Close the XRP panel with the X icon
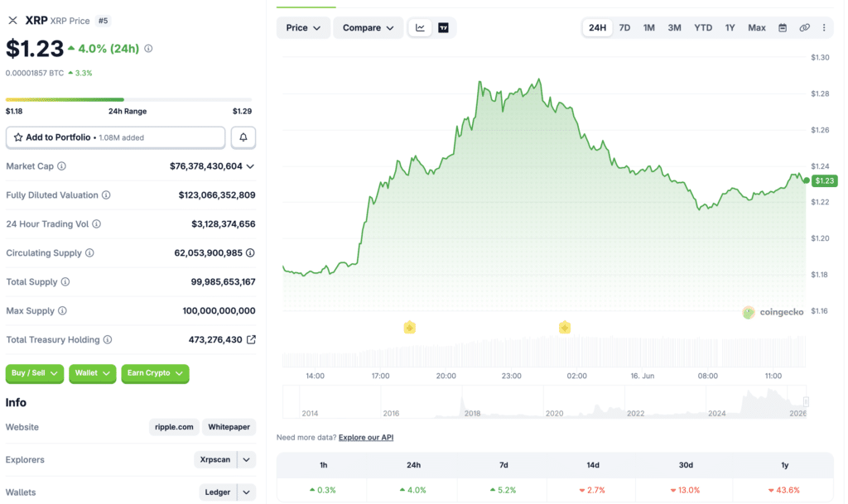848x504 pixels. tap(13, 21)
